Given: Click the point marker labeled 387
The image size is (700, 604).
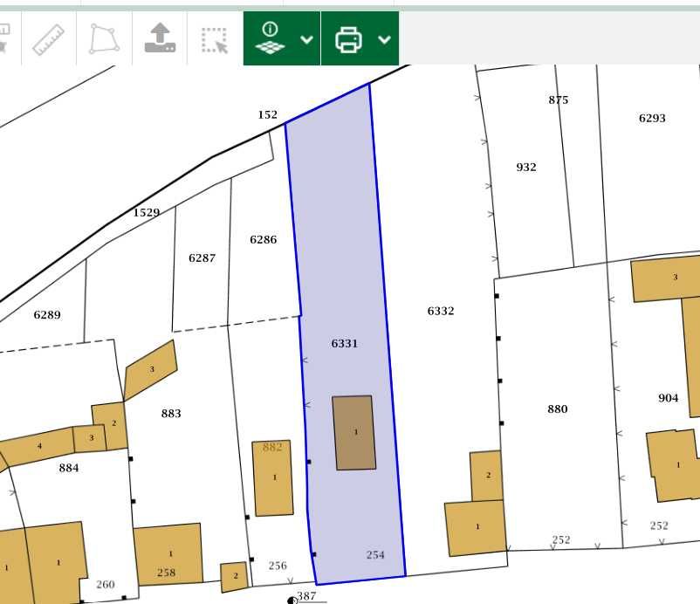Looking at the screenshot, I should tap(292, 601).
